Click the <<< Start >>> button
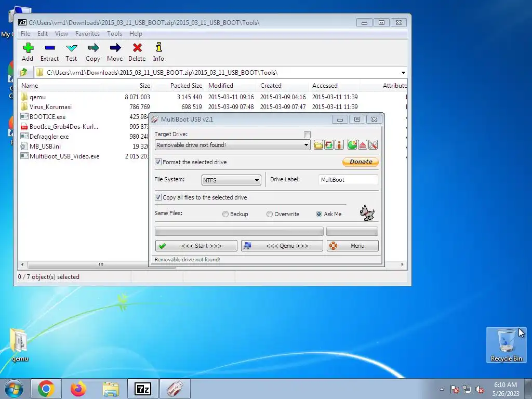Viewport: 532px width, 399px height. click(196, 246)
